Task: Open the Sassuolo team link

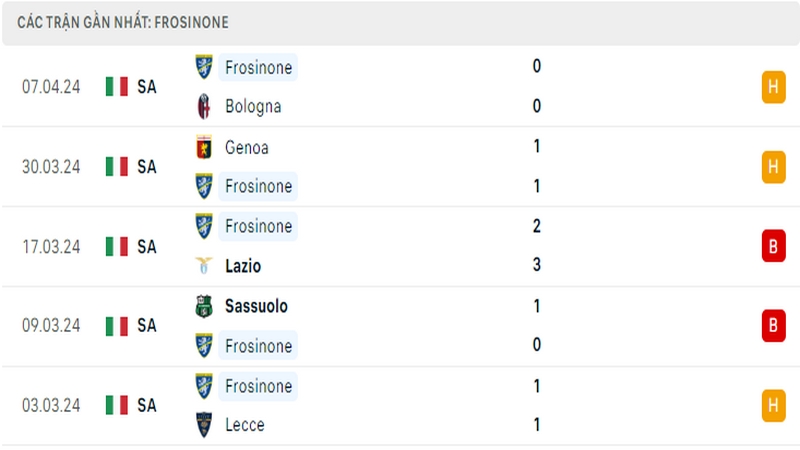Action: (256, 306)
